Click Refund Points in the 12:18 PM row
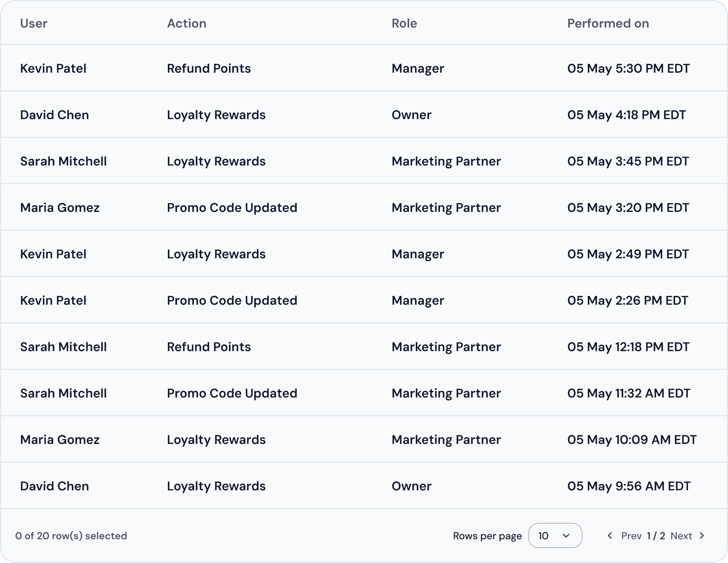 click(209, 347)
